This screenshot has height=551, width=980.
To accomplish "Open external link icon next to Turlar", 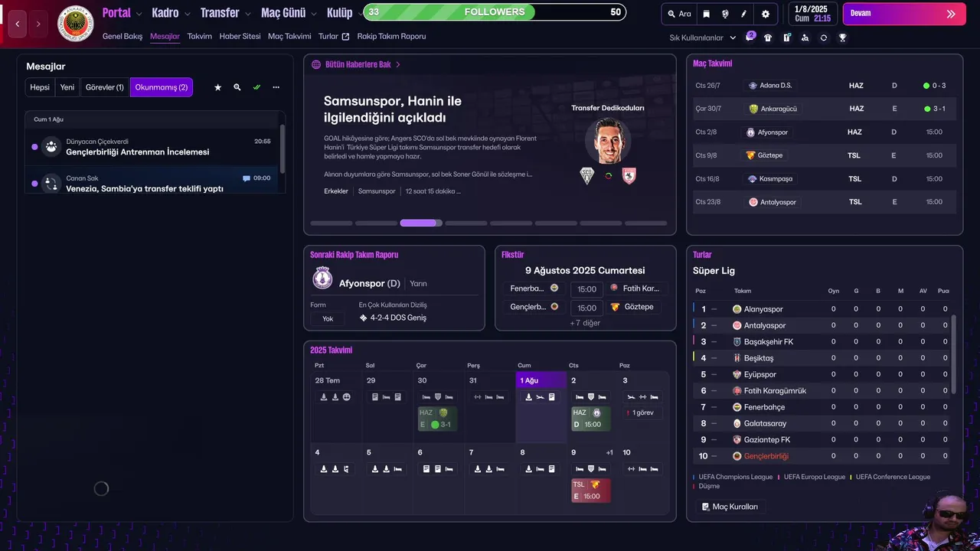I will click(x=345, y=37).
